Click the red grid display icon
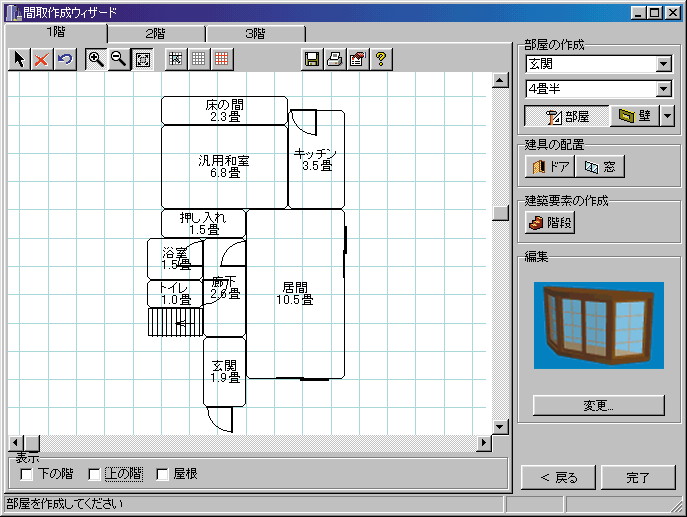This screenshot has width=687, height=517. tap(221, 60)
